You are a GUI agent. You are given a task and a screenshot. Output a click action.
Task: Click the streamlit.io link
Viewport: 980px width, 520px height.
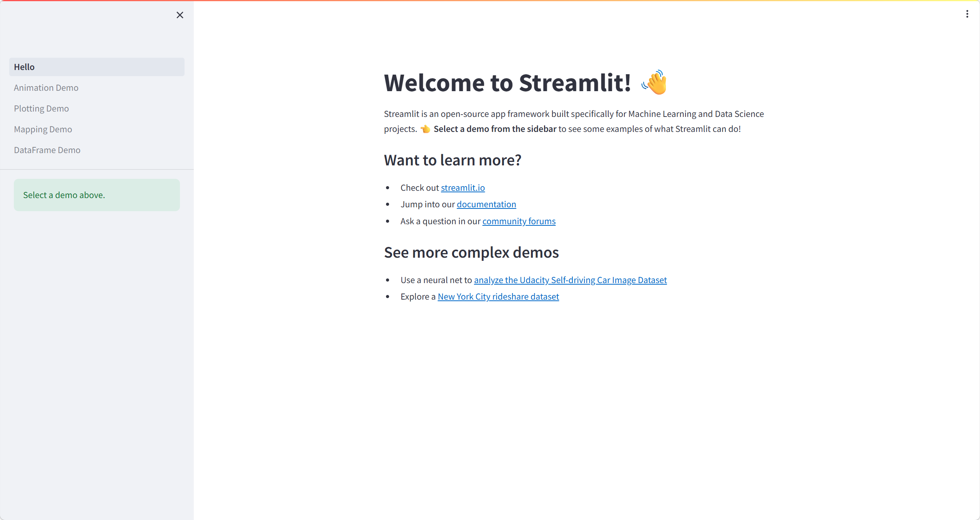[463, 188]
